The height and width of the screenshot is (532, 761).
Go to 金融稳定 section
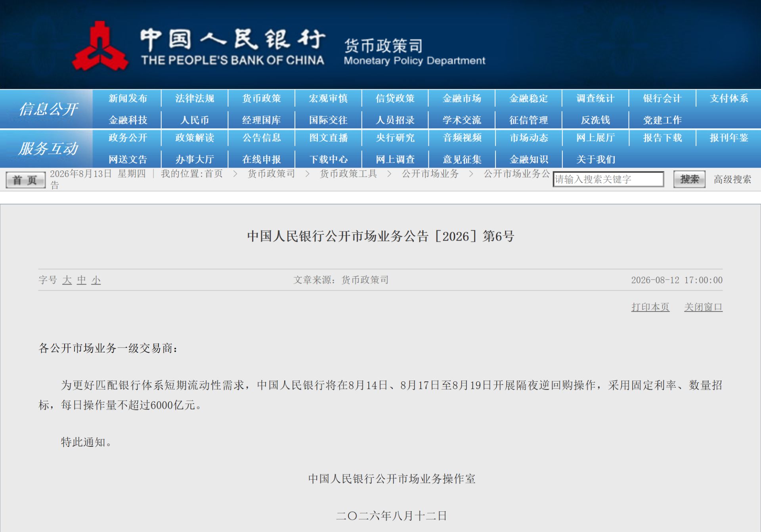tap(529, 98)
